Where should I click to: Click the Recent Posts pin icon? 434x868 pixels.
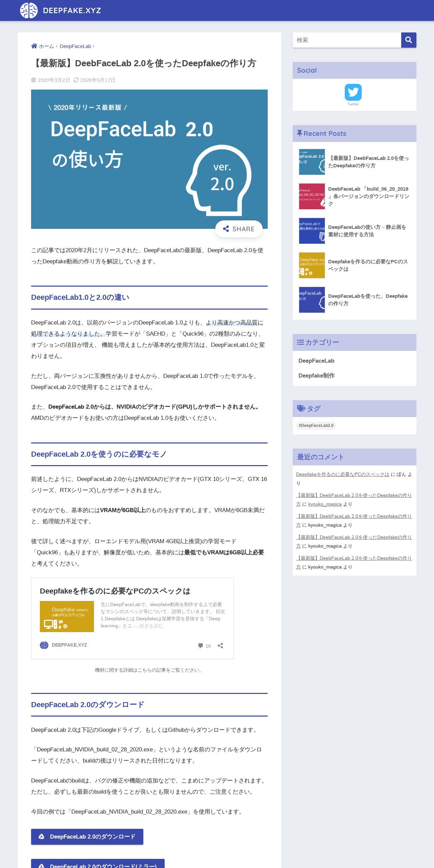click(299, 133)
